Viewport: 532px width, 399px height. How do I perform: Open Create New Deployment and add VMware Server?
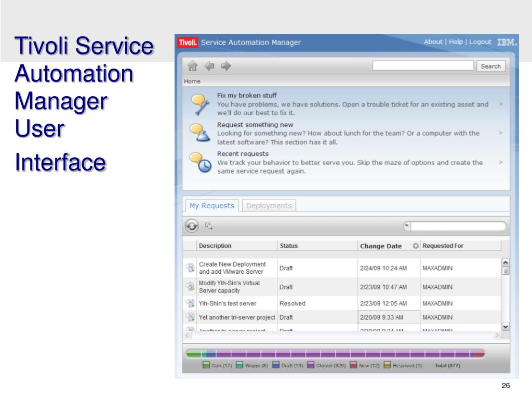pyautogui.click(x=232, y=268)
